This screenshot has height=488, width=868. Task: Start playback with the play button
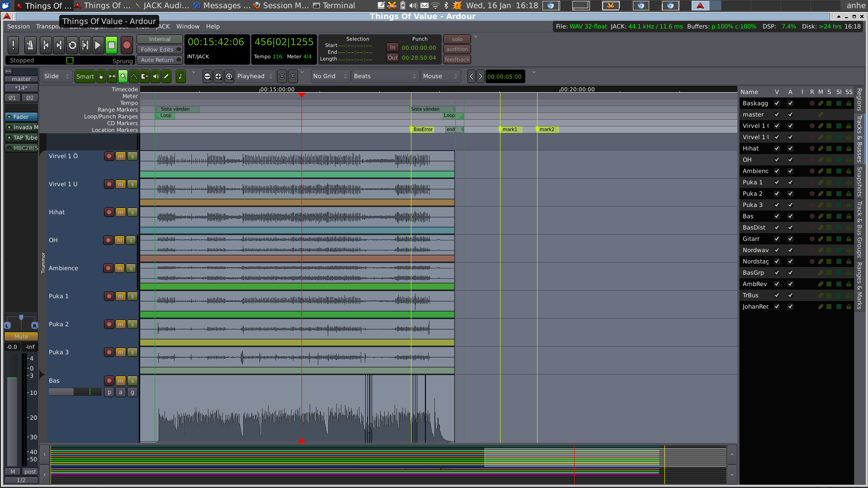point(98,45)
